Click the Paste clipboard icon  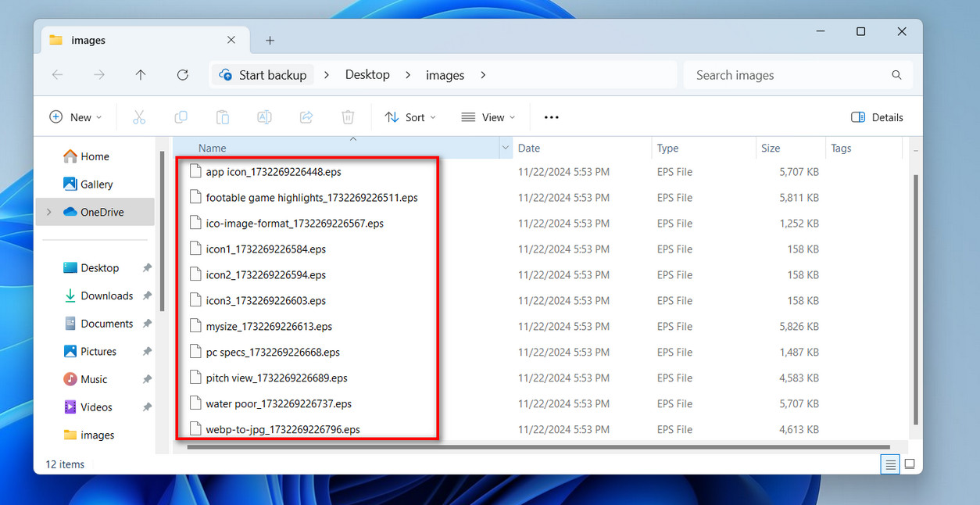pyautogui.click(x=223, y=117)
